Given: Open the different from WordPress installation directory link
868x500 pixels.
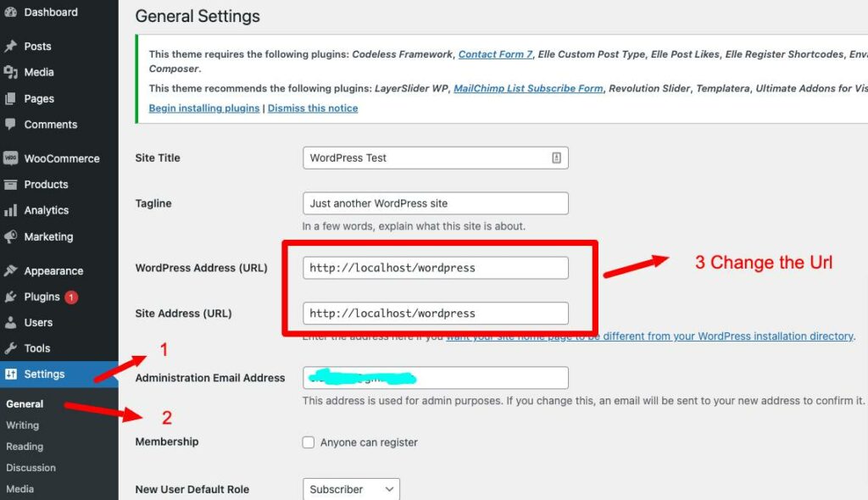Looking at the screenshot, I should coord(650,336).
